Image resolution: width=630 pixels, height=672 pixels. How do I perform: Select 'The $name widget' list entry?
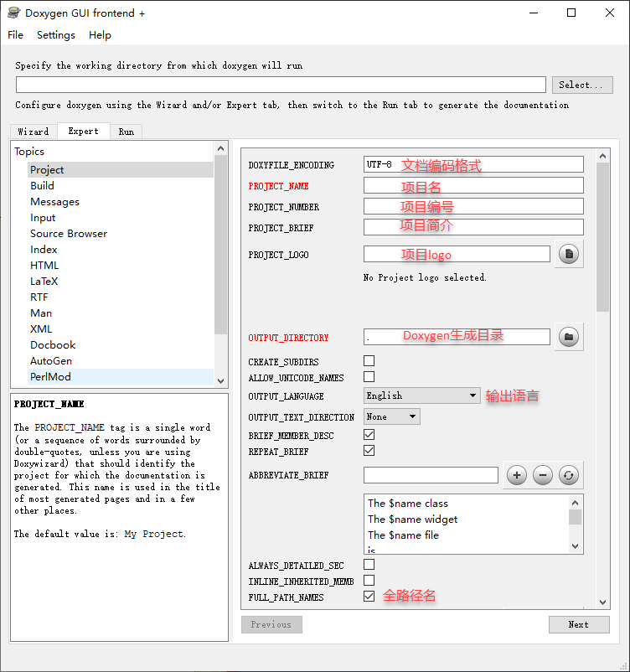[x=467, y=519]
